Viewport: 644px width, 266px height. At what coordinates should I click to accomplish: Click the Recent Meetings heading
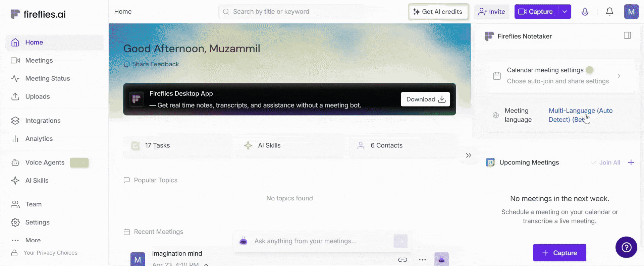pos(158,232)
